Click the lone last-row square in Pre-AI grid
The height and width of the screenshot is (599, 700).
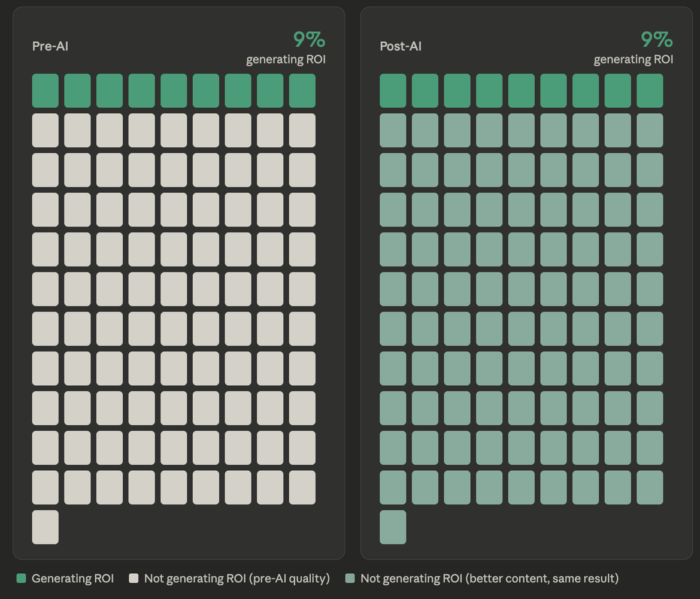(x=45, y=527)
